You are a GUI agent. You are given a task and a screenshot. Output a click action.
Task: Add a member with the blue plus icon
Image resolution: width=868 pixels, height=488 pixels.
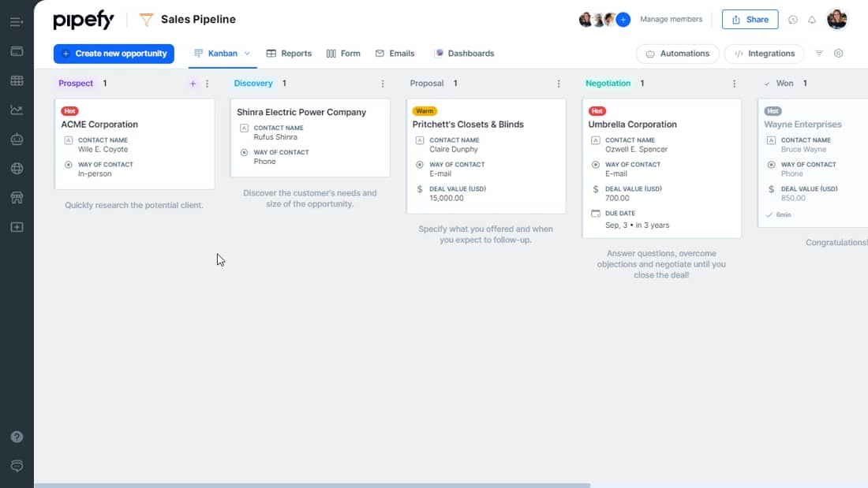coord(623,20)
